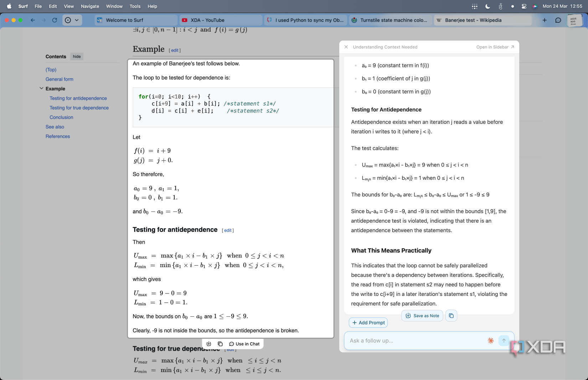Open a new browser tab
Image resolution: width=588 pixels, height=380 pixels.
coord(545,20)
